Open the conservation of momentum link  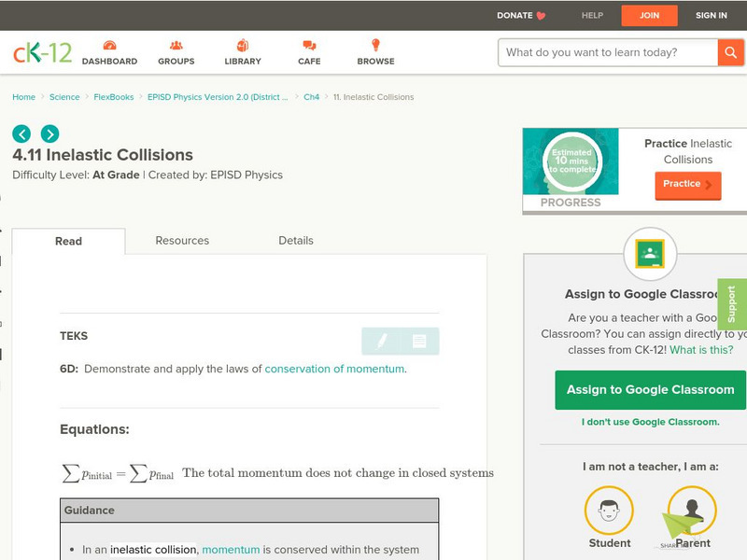click(x=334, y=369)
